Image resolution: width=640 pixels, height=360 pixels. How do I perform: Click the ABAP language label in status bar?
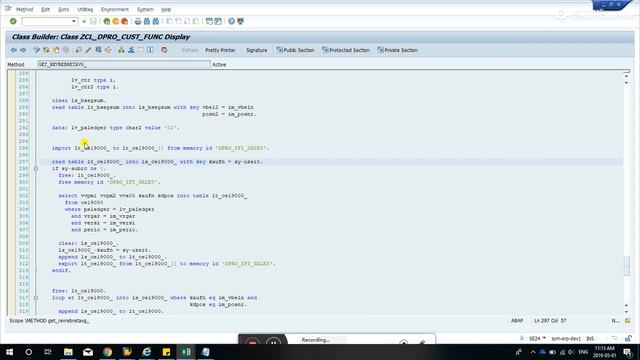[517, 321]
